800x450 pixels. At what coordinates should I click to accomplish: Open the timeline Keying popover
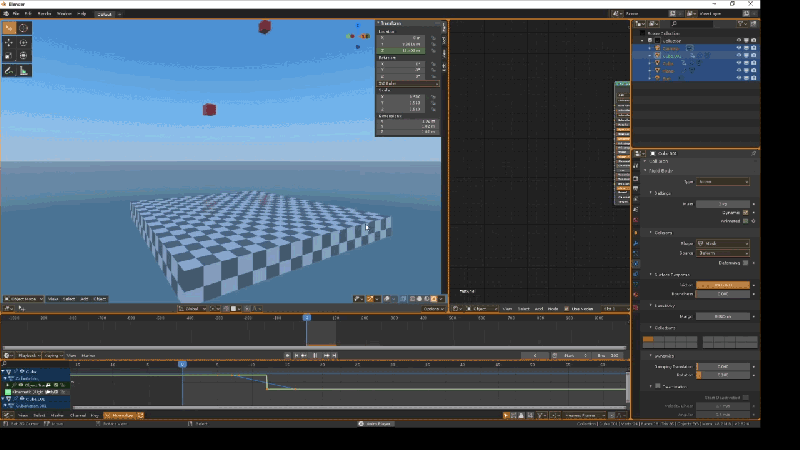pyautogui.click(x=53, y=356)
